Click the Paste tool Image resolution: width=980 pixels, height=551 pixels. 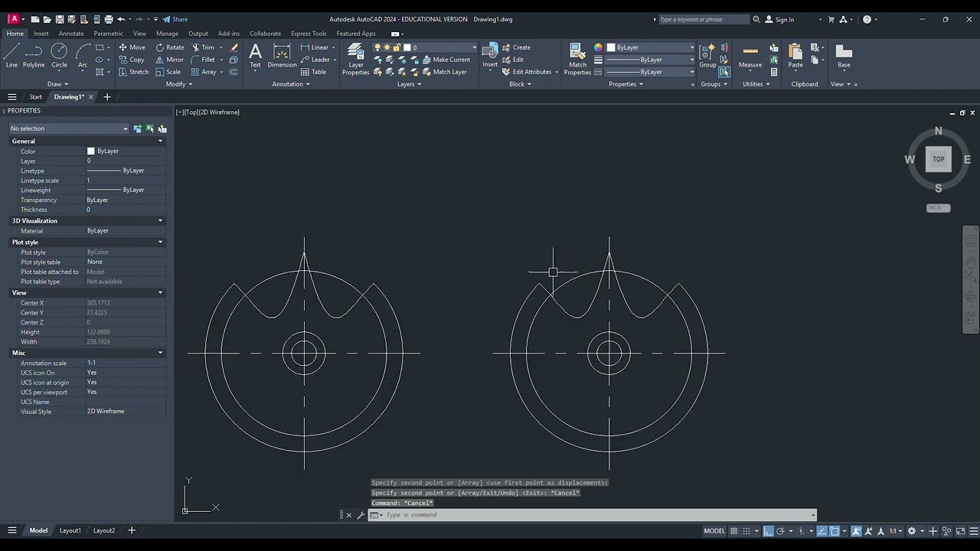click(x=795, y=56)
